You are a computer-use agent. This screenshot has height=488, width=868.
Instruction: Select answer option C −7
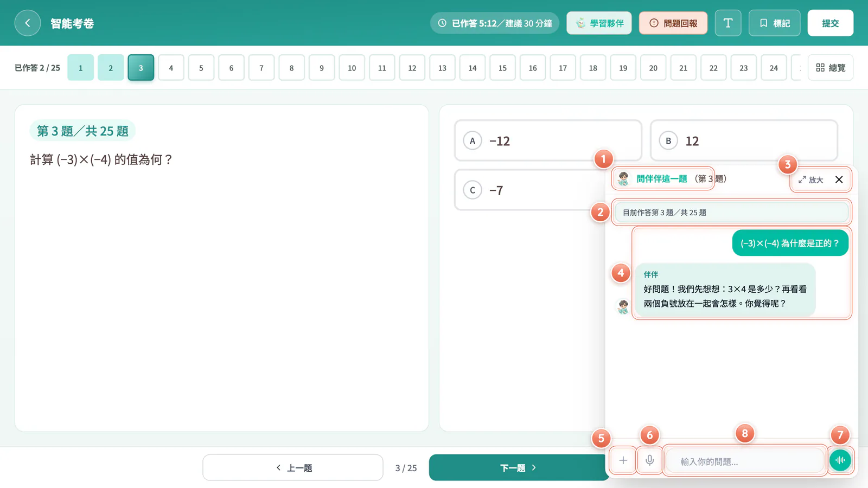(529, 190)
